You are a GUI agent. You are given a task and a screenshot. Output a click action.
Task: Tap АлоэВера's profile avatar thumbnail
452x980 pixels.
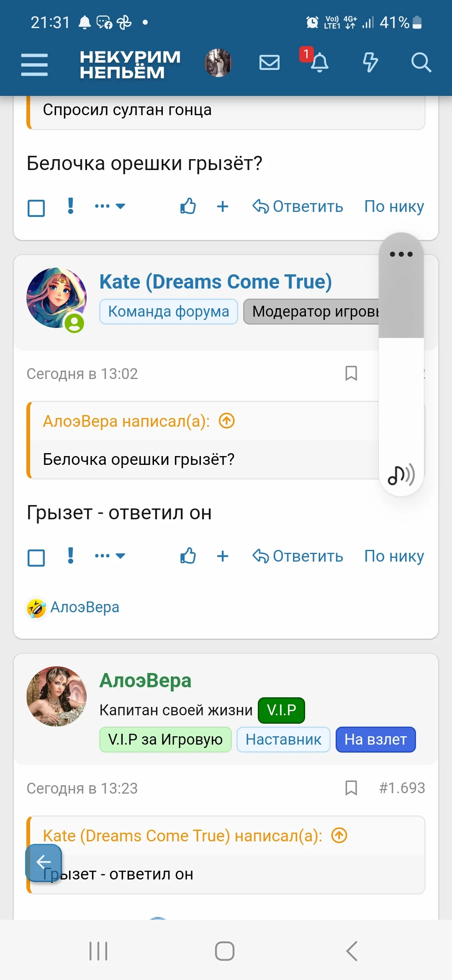[56, 696]
